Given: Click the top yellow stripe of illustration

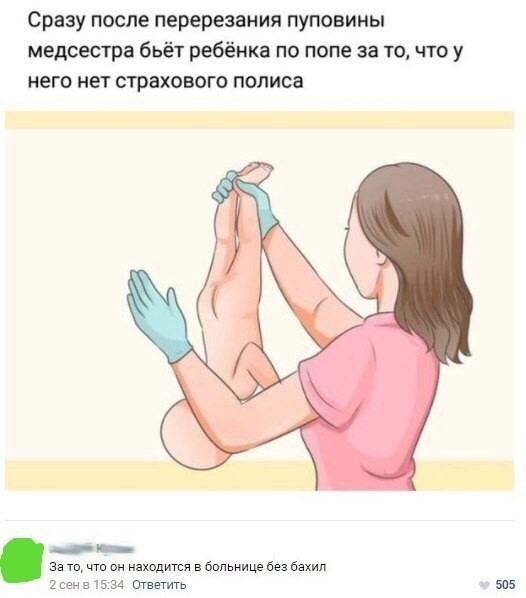Looking at the screenshot, I should point(259,120).
